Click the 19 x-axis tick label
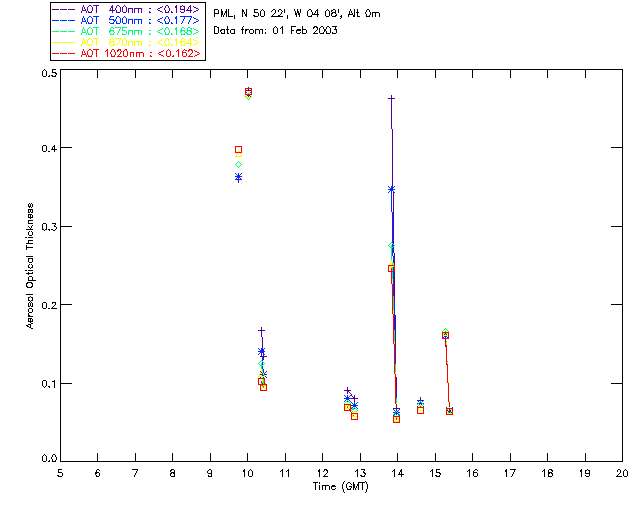 [585, 473]
